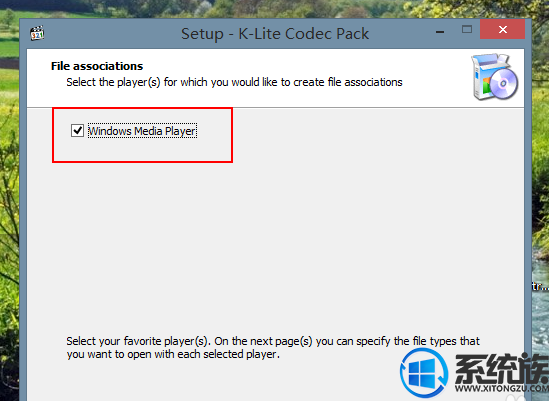
Task: Click the truncated 'tr...' text at right edge
Action: tap(540, 286)
